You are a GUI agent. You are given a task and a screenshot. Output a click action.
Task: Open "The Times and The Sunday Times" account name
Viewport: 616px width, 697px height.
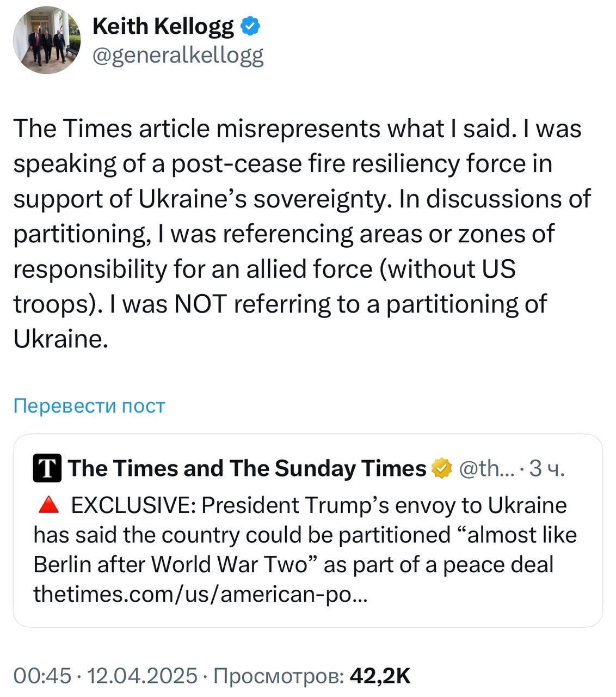coord(247,468)
